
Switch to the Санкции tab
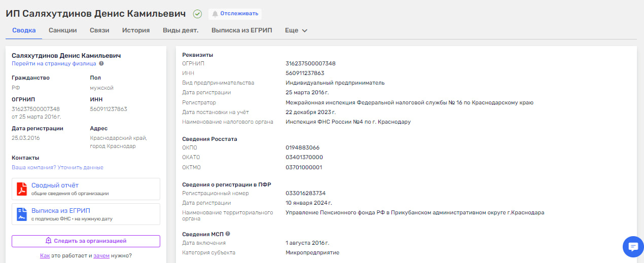point(63,30)
